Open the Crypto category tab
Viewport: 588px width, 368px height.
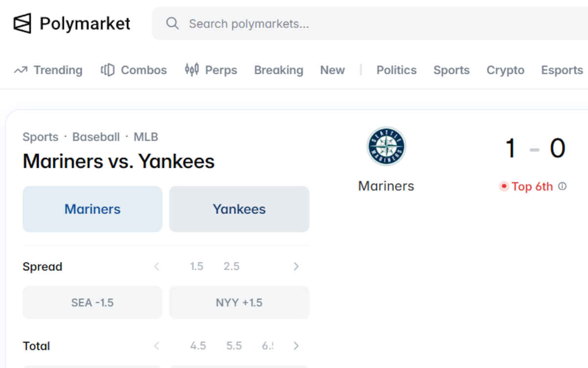coord(505,70)
